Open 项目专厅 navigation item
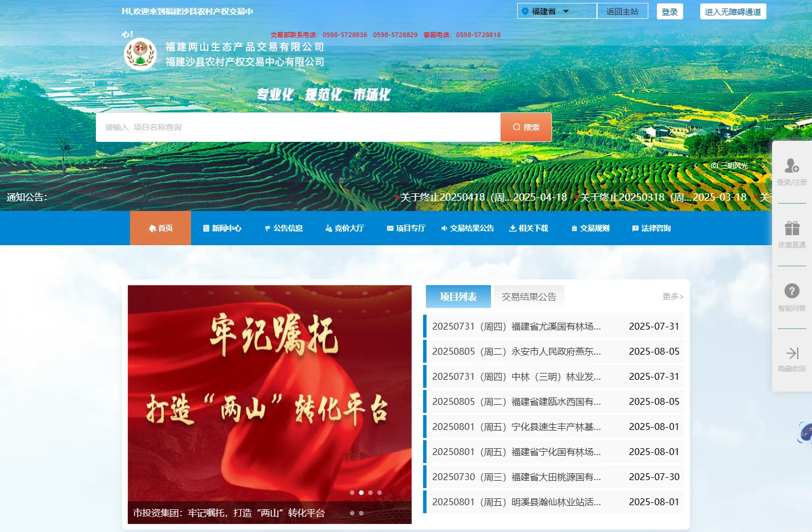Viewport: 812px width, 532px height. tap(406, 228)
